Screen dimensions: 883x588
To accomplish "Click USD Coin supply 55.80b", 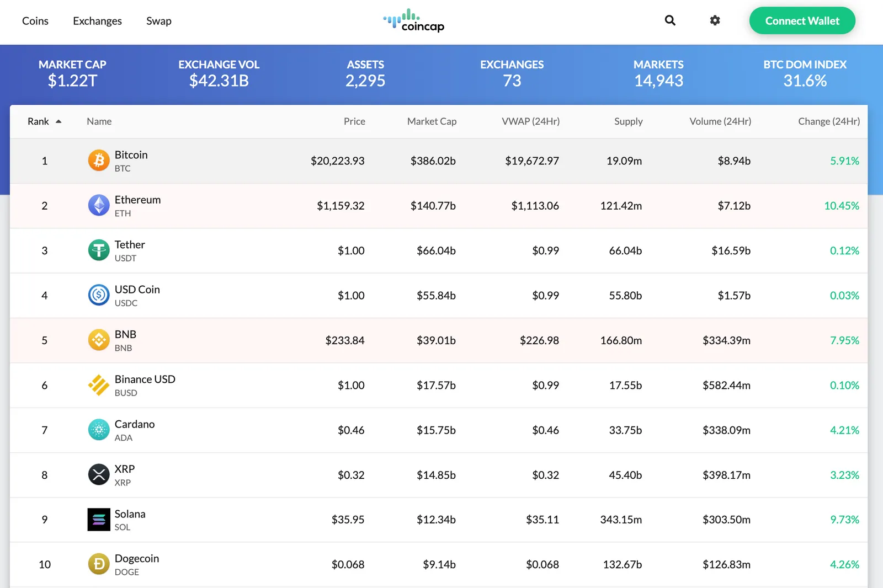I will click(625, 296).
